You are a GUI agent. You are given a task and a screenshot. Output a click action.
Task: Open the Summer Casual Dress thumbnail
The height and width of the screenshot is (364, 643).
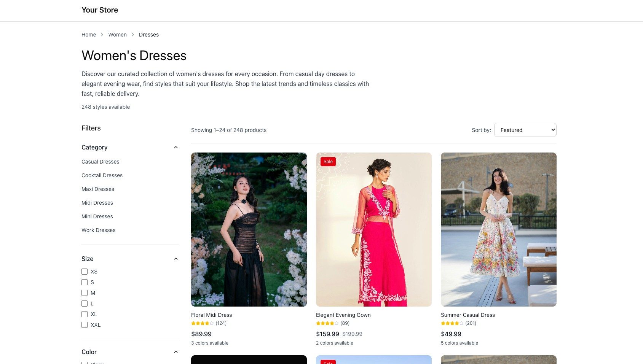498,229
